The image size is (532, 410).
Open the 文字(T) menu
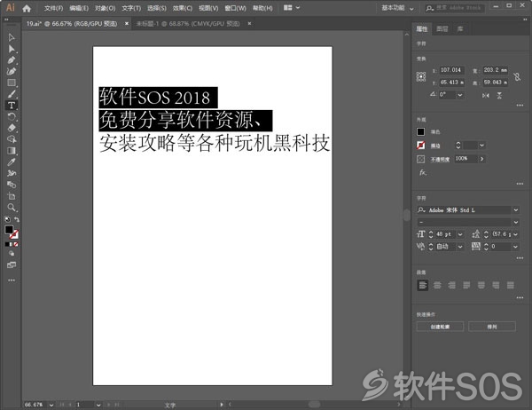pos(131,8)
